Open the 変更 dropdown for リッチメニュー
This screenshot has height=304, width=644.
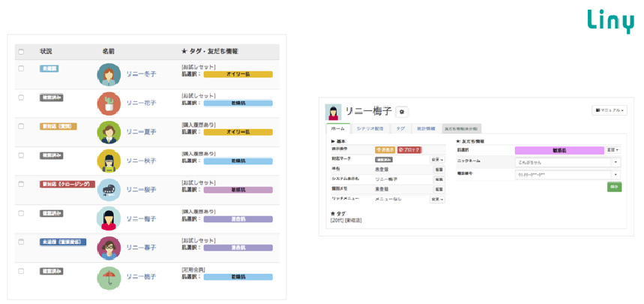click(x=437, y=200)
